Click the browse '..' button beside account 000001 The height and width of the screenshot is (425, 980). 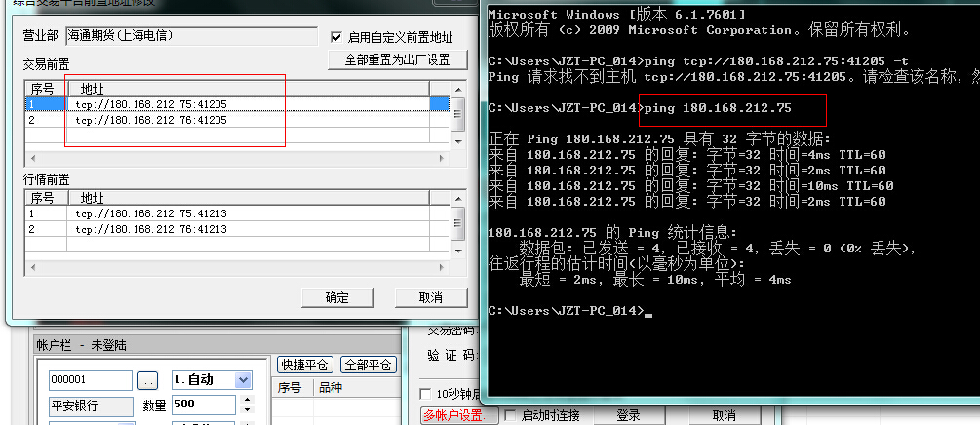coord(147,380)
